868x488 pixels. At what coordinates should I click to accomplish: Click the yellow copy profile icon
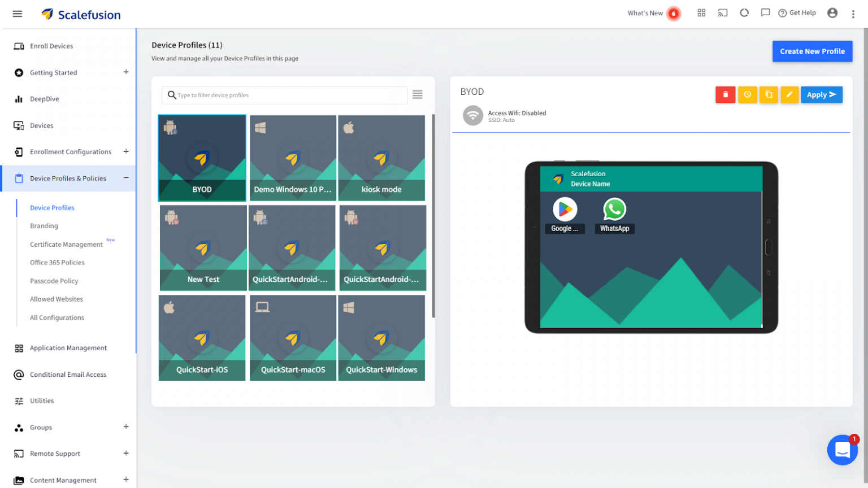769,95
